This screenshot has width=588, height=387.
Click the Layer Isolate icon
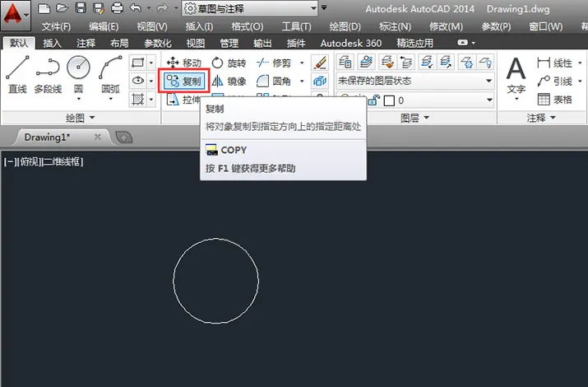(427, 63)
